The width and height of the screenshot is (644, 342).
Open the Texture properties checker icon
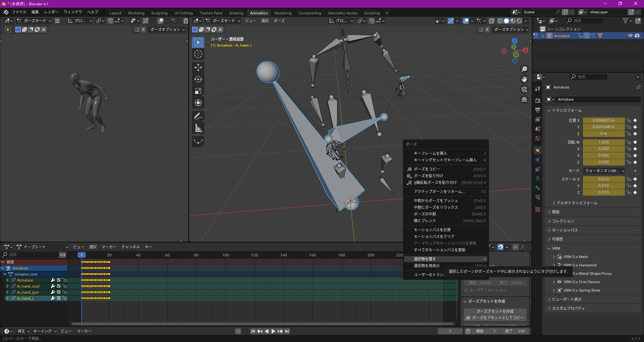(538, 209)
